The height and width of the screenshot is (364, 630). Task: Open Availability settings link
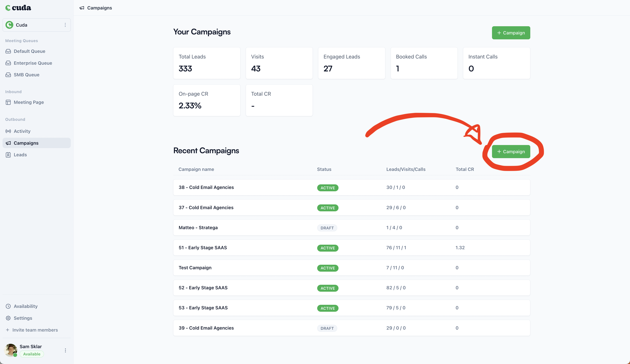26,306
